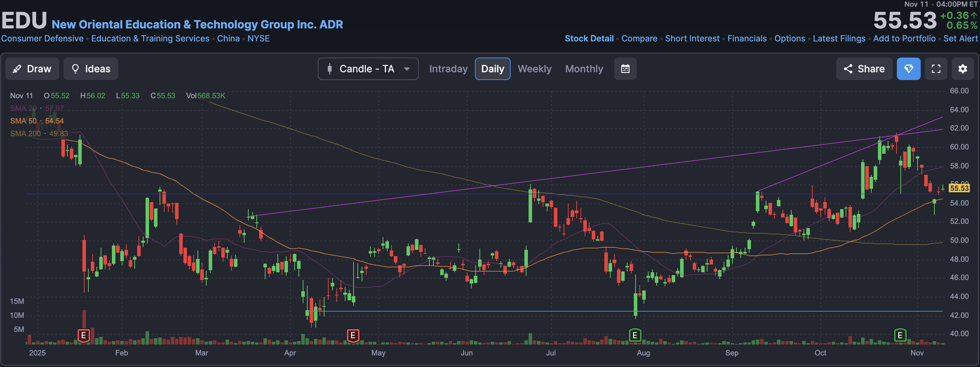Open the China country link
Image resolution: width=980 pixels, height=367 pixels.
(228, 39)
